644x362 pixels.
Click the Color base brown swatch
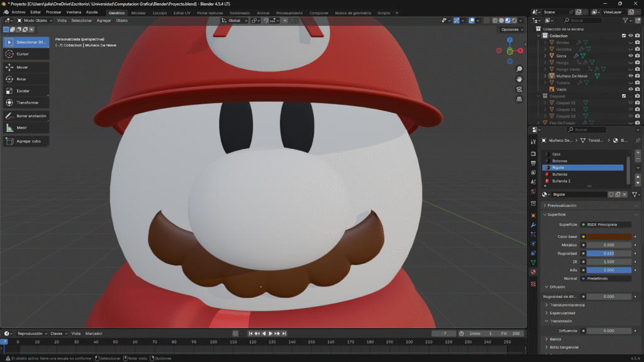609,236
